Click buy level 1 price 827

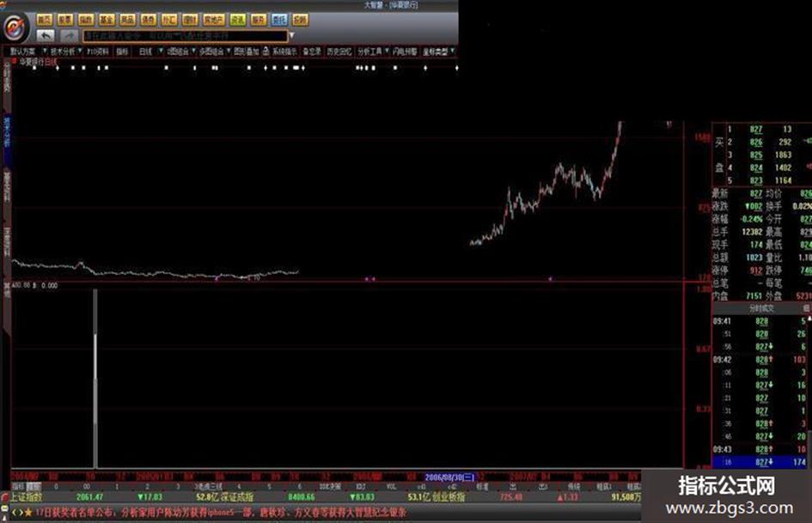[x=756, y=130]
